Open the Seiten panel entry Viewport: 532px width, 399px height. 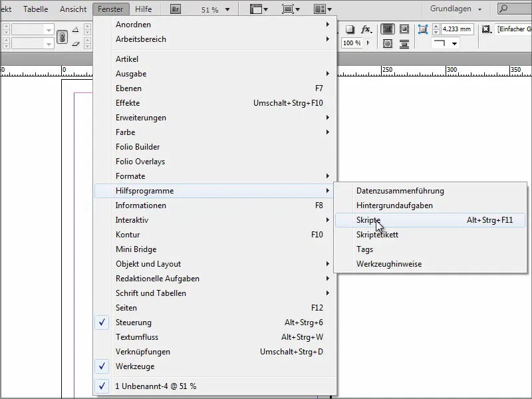(215, 307)
